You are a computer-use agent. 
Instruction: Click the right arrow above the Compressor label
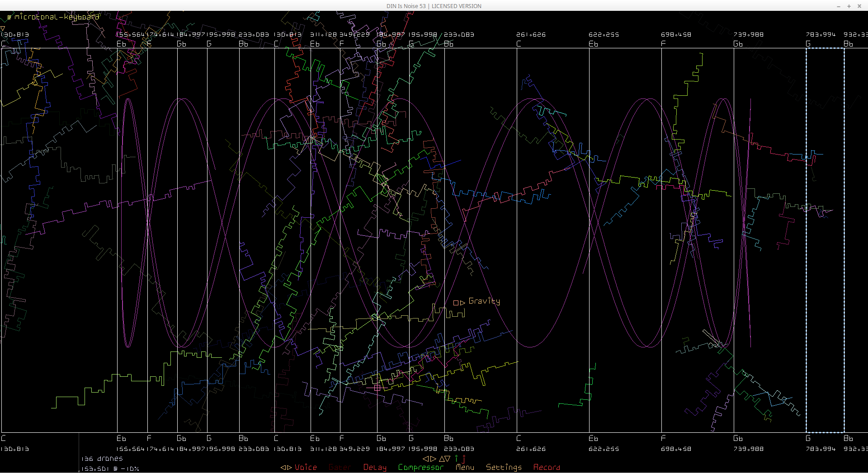[x=433, y=459]
